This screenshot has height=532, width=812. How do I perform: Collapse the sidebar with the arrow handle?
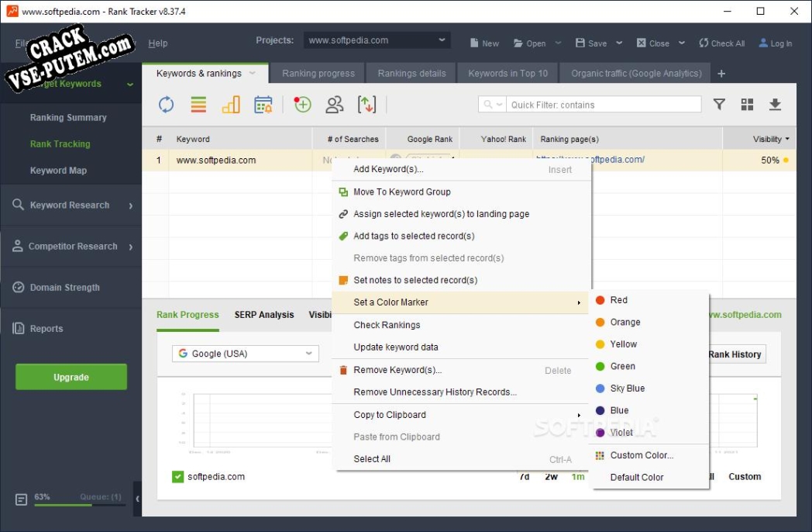click(137, 499)
